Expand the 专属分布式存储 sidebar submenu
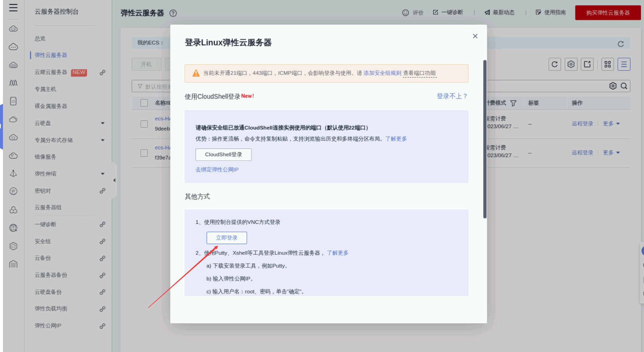The image size is (644, 352). pos(103,140)
